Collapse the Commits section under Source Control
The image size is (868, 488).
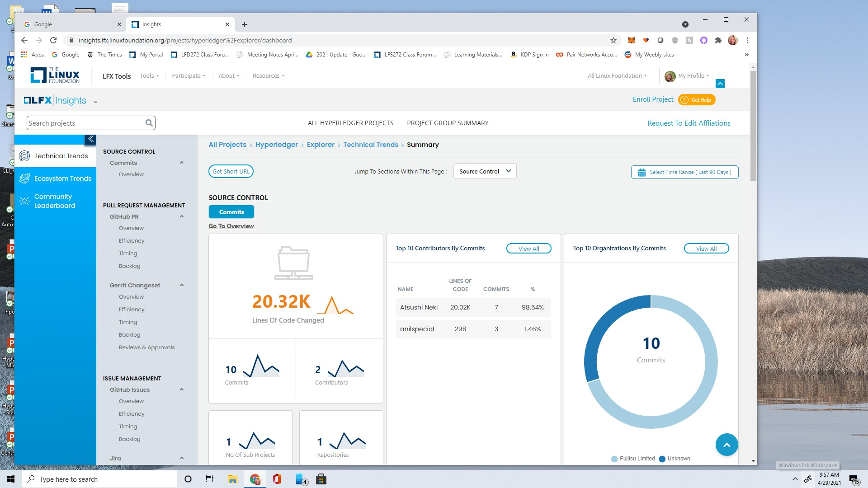click(x=181, y=162)
